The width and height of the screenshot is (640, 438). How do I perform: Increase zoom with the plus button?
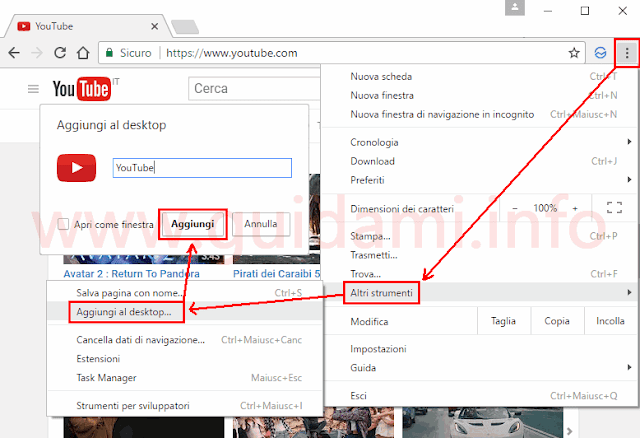[x=575, y=208]
